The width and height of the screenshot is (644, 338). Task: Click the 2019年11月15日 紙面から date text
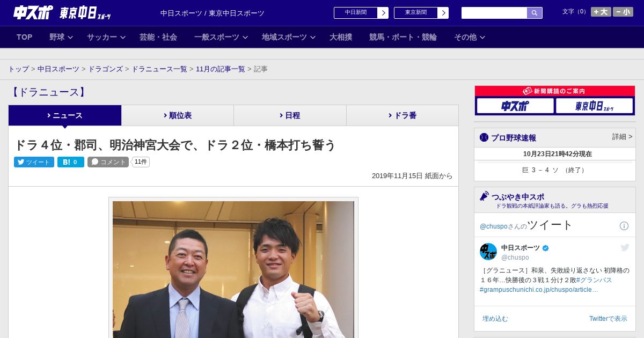(412, 176)
